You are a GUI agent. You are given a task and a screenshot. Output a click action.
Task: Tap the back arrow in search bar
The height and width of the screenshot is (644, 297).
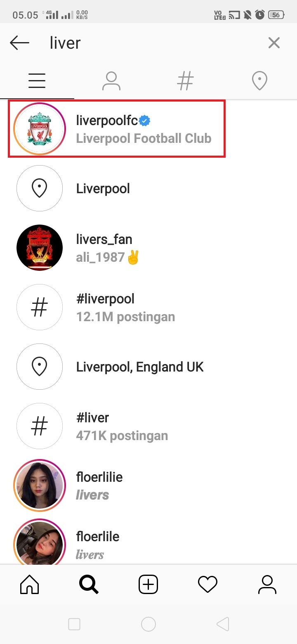click(x=19, y=43)
